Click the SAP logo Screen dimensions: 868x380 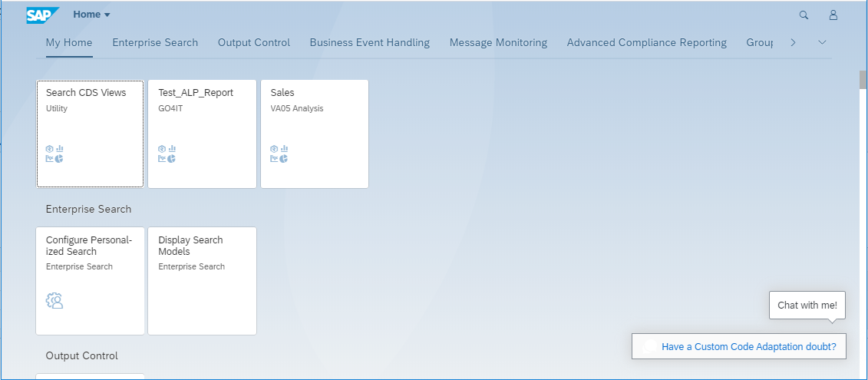[42, 15]
